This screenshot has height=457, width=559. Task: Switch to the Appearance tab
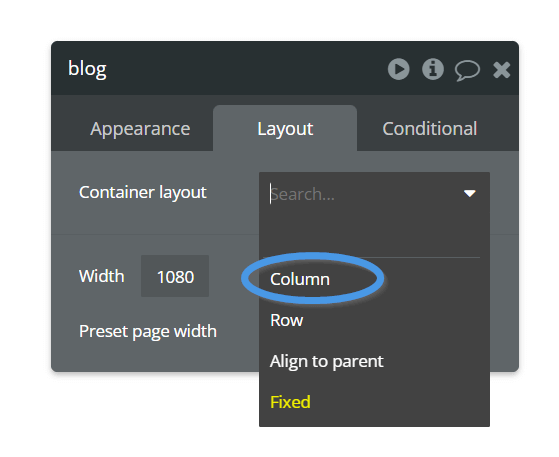(140, 128)
